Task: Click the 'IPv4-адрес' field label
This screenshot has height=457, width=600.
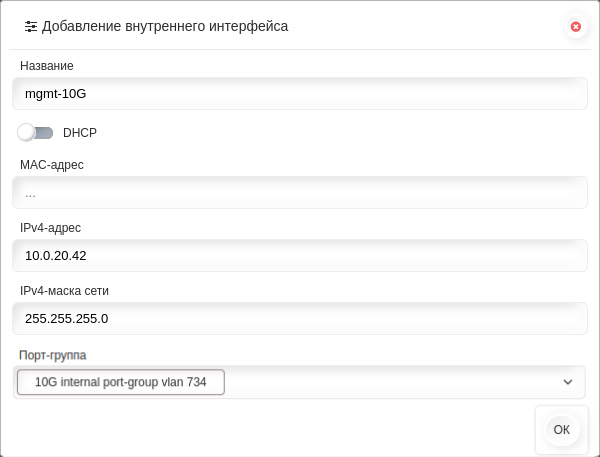Action: (x=51, y=228)
